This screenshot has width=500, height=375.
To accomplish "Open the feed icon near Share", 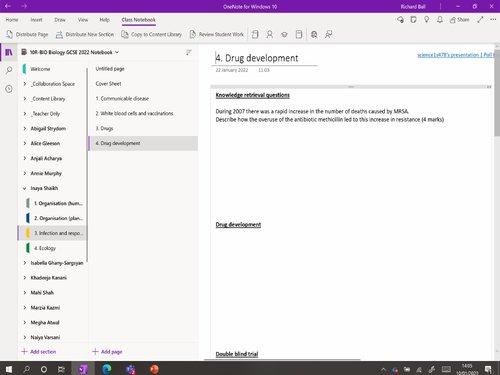I will (x=413, y=20).
